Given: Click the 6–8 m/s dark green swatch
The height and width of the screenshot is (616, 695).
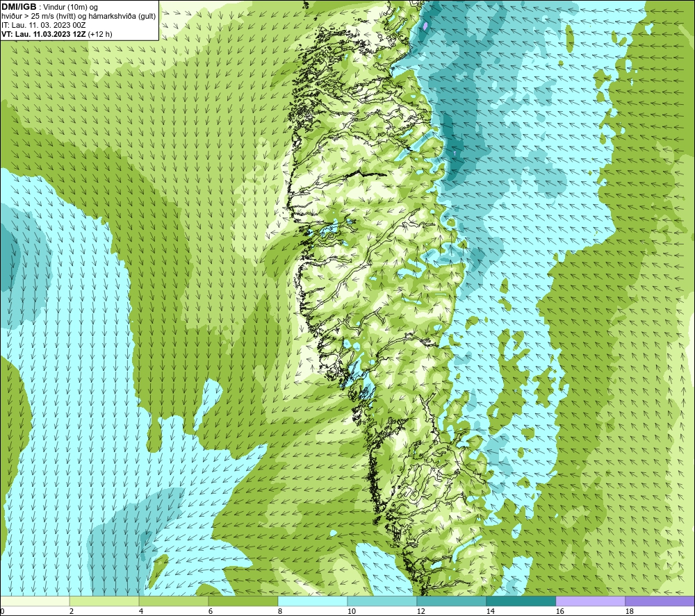Looking at the screenshot, I should pyautogui.click(x=243, y=601).
